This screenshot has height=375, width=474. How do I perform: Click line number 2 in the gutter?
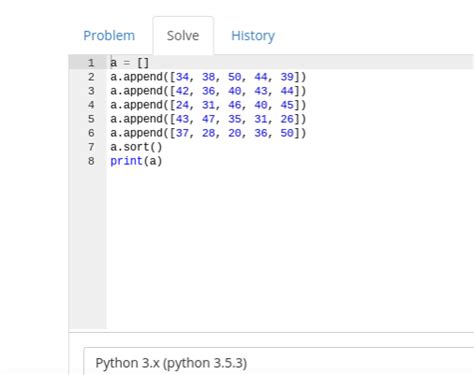(91, 77)
